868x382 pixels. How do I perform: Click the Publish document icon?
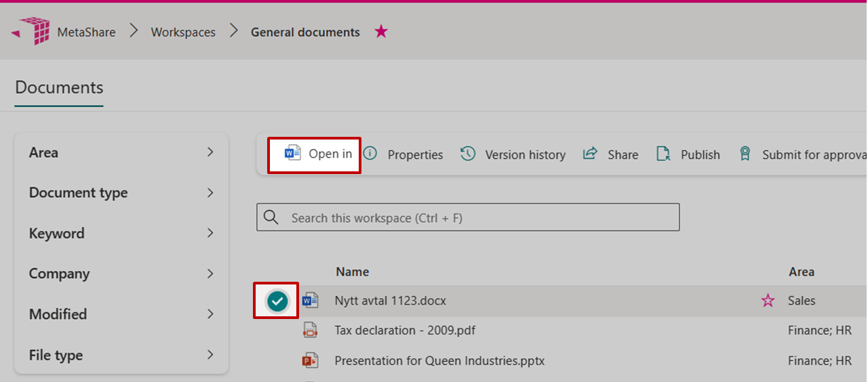(x=663, y=154)
